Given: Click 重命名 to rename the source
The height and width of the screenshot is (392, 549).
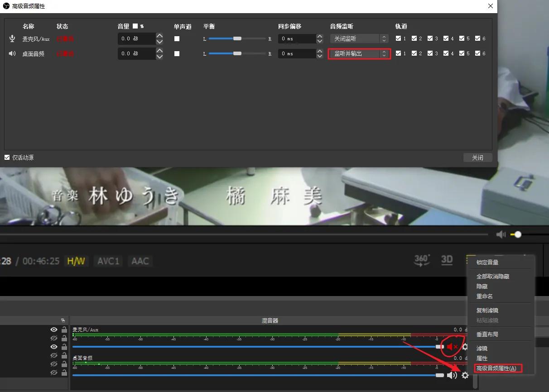Looking at the screenshot, I should [484, 296].
